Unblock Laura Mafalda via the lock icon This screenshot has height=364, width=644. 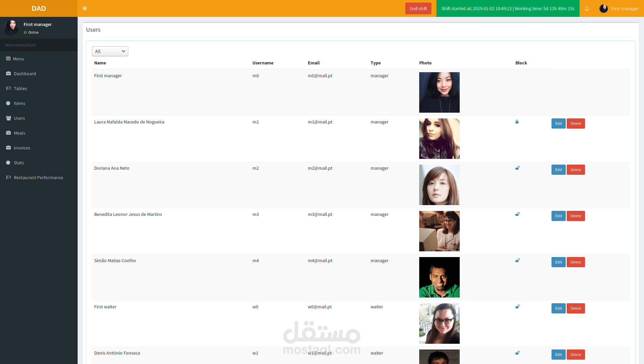517,122
